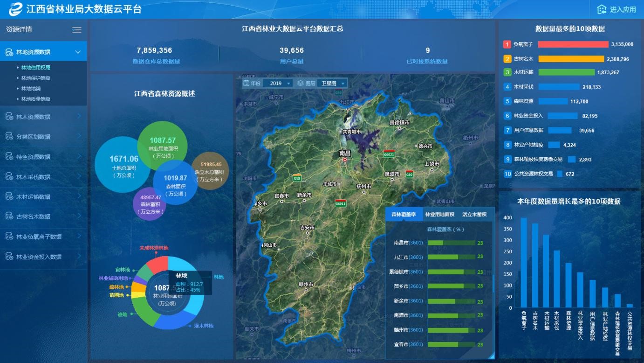Image resolution: width=644 pixels, height=363 pixels.
Task: Click the 南昌市(3601) coverage bar
Action: (x=451, y=243)
